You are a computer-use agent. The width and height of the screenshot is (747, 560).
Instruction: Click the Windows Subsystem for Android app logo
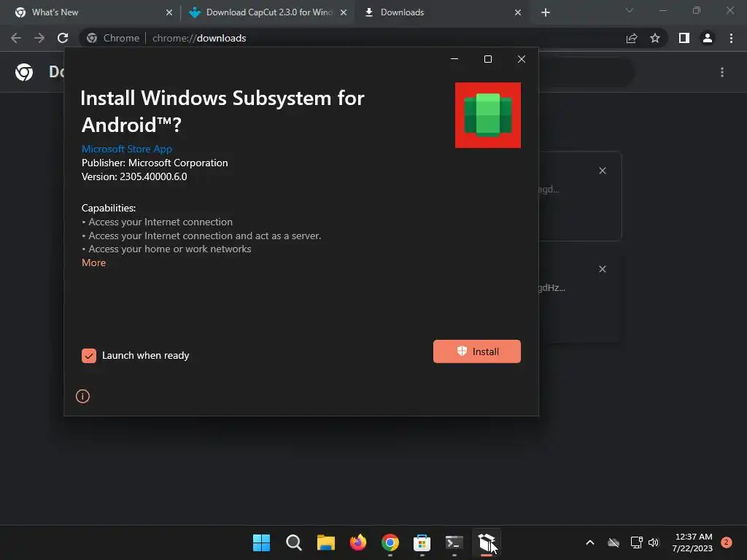point(488,115)
